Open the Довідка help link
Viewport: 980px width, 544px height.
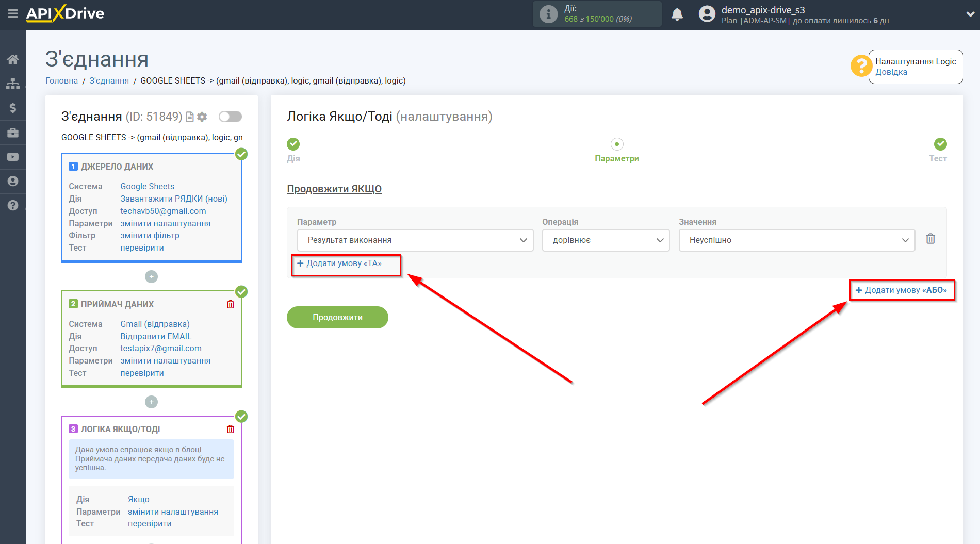(x=891, y=72)
